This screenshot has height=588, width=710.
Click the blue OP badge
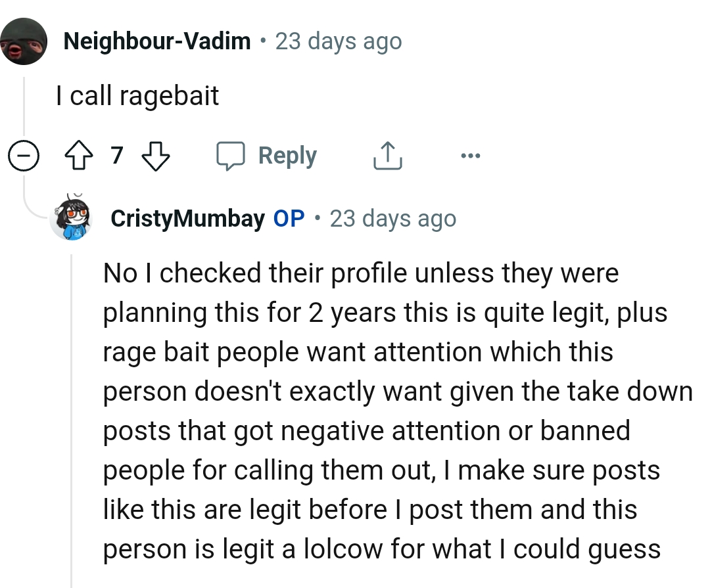289,218
